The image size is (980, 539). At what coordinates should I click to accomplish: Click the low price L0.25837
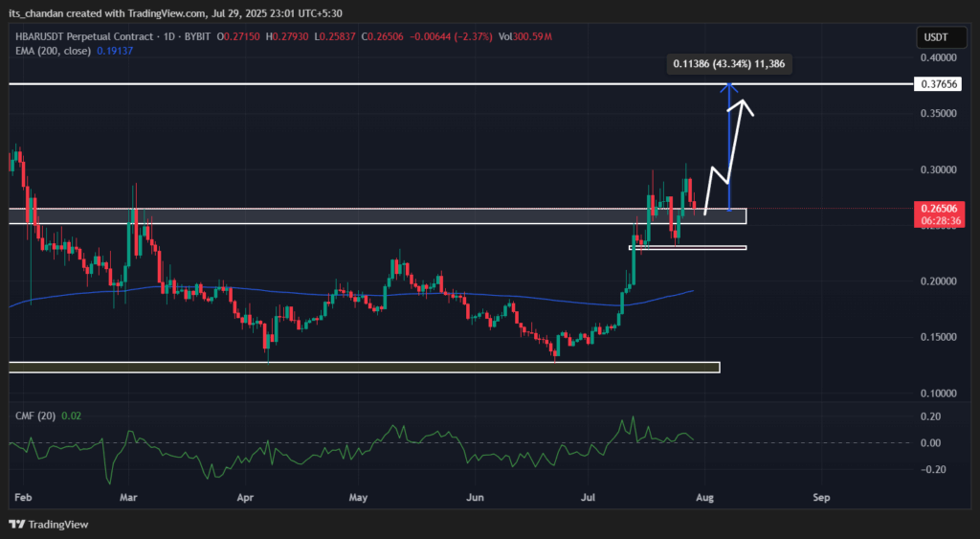[334, 37]
